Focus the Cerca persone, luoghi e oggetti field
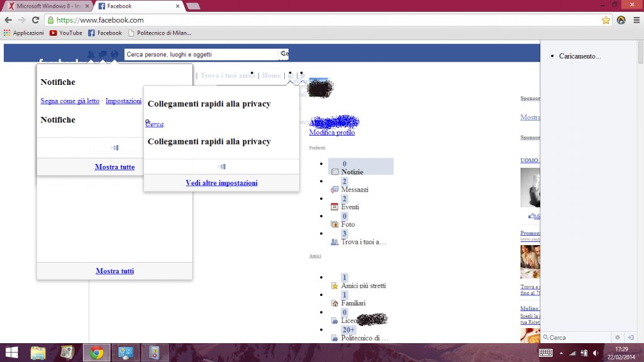644x362 pixels. click(201, 54)
